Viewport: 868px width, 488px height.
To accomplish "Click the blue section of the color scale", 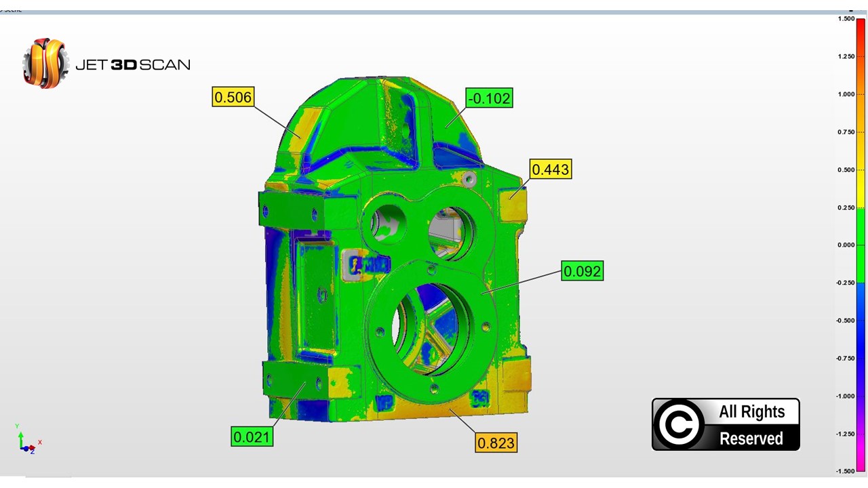I will 860,319.
